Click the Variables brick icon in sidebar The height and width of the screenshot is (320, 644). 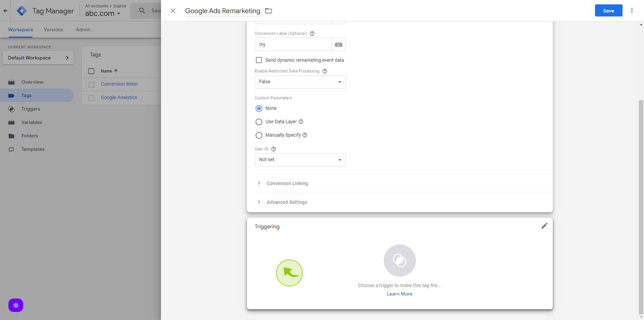(11, 123)
